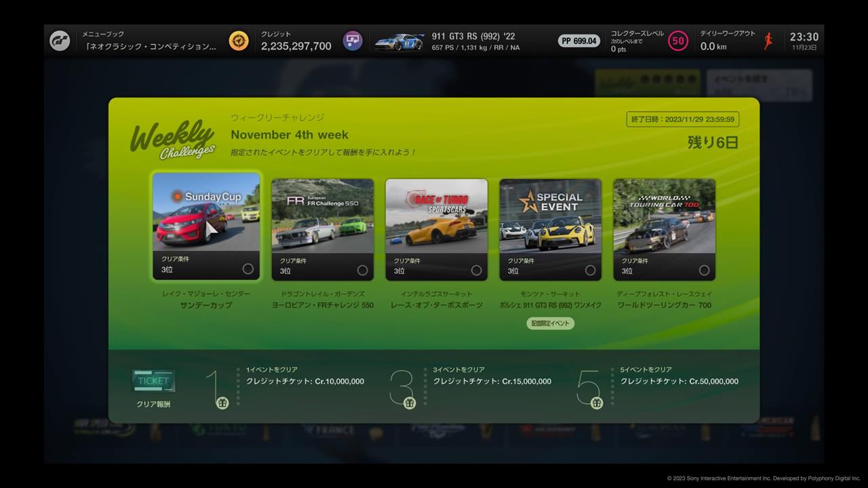The width and height of the screenshot is (868, 488).
Task: Click the Daily Workout runner icon
Action: click(x=768, y=41)
